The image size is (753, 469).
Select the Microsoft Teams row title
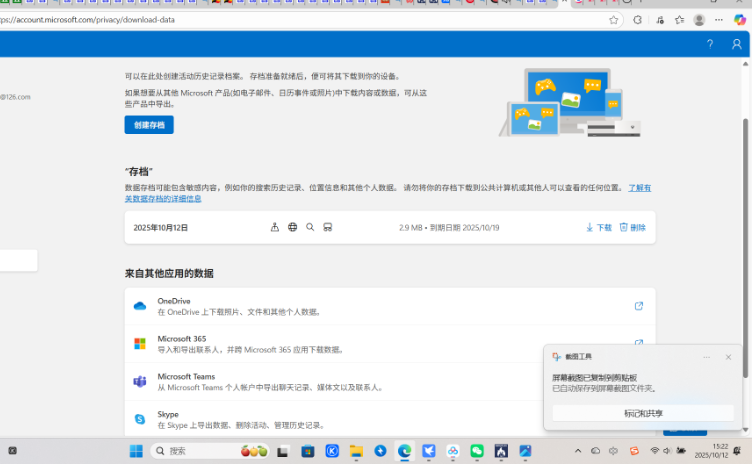pyautogui.click(x=186, y=376)
